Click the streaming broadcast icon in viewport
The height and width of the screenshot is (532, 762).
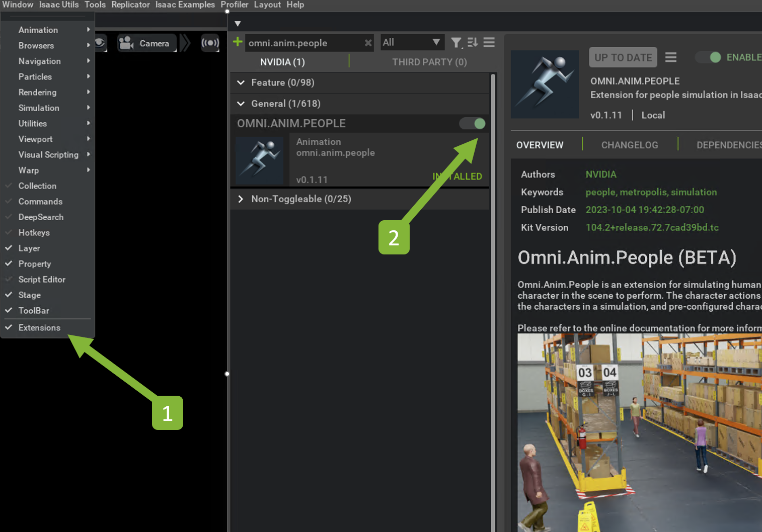click(210, 43)
